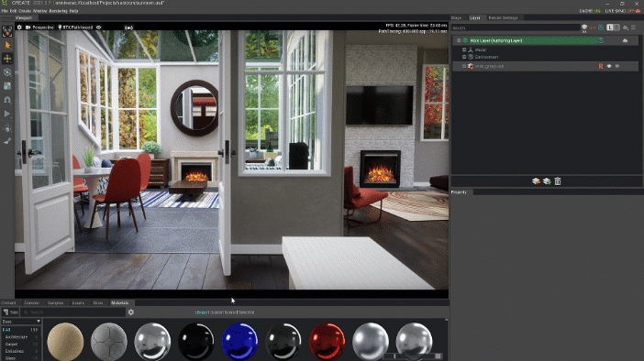Collapse the Root Layer tree node

(x=459, y=40)
